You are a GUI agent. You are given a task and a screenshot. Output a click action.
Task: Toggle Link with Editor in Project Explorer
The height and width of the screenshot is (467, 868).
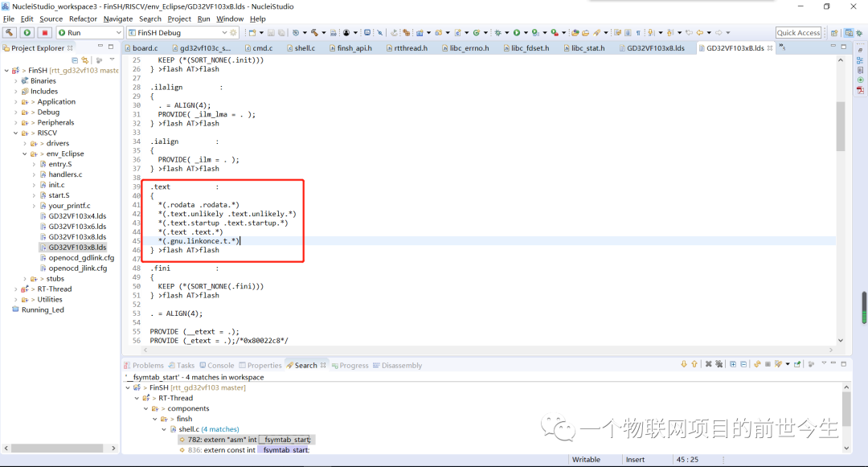[84, 60]
